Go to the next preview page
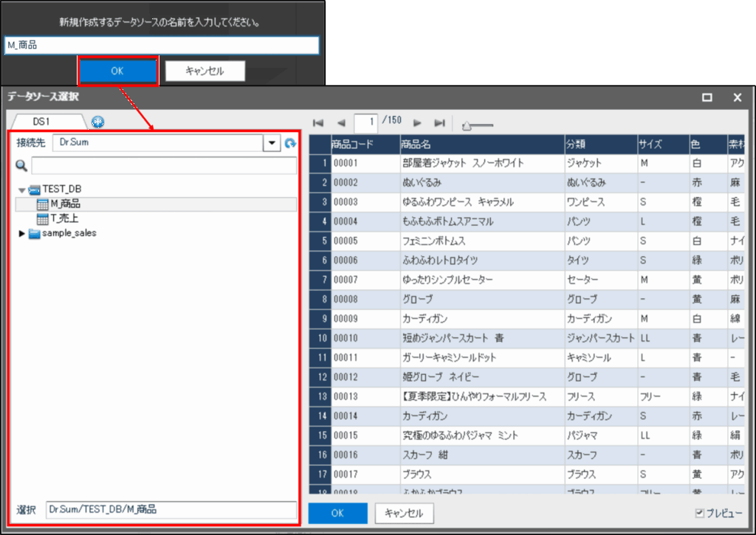 pyautogui.click(x=417, y=123)
